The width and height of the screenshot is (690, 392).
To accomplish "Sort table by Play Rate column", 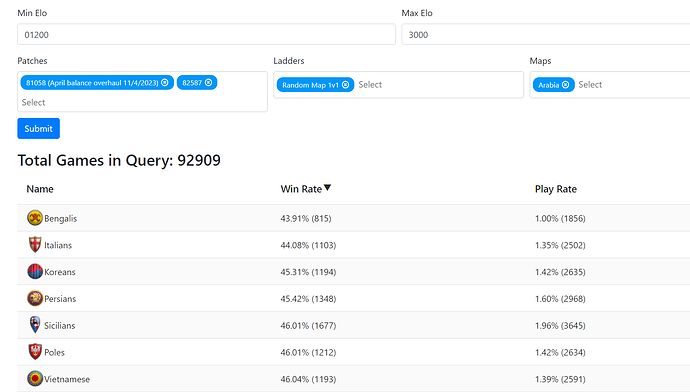I will [555, 189].
